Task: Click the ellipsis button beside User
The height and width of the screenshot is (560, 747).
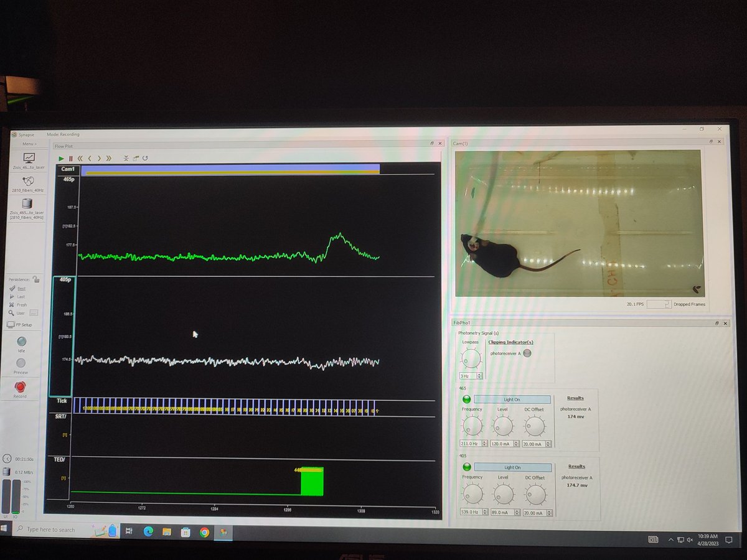Action: tap(34, 313)
